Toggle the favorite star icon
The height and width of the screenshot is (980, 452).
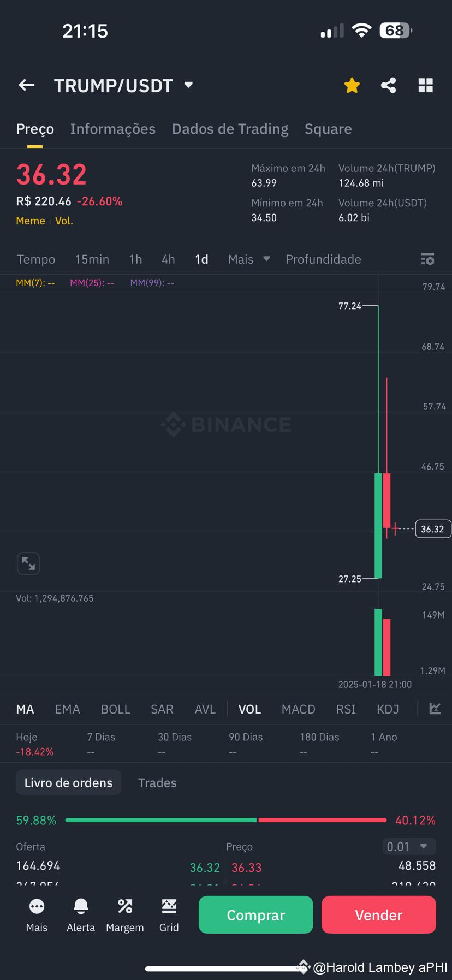352,85
